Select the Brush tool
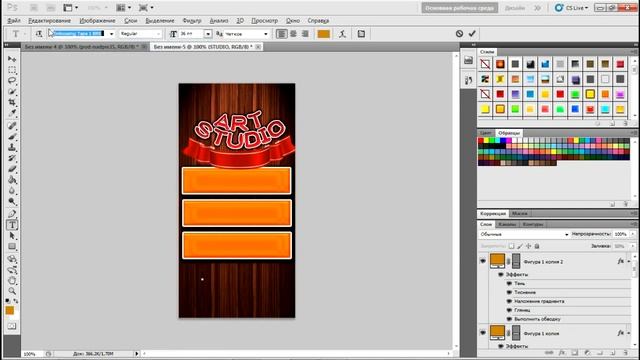The height and width of the screenshot is (360, 640). (x=12, y=137)
